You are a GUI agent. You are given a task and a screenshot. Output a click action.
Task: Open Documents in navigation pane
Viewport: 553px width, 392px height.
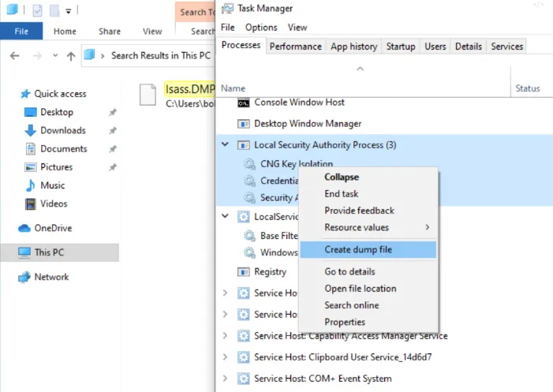(63, 149)
